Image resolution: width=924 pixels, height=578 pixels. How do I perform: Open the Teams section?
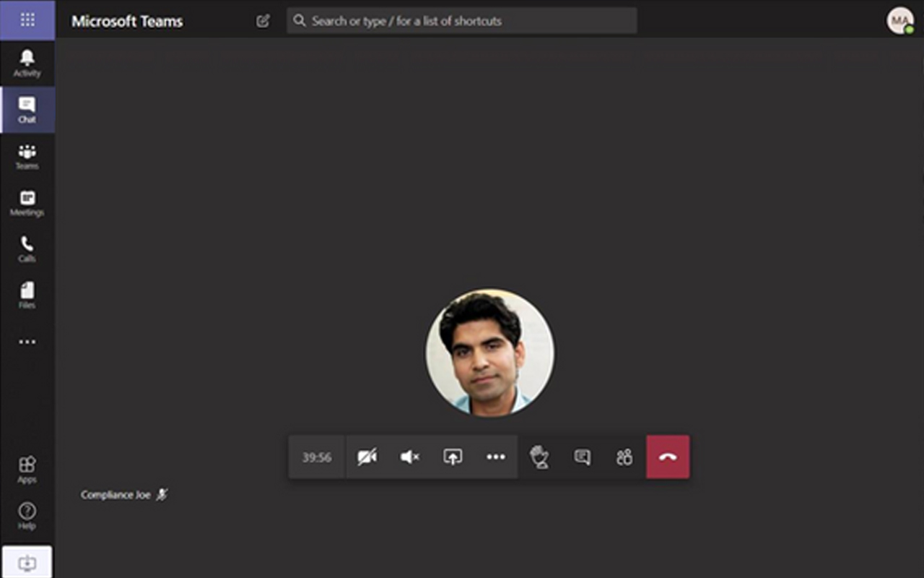(27, 156)
